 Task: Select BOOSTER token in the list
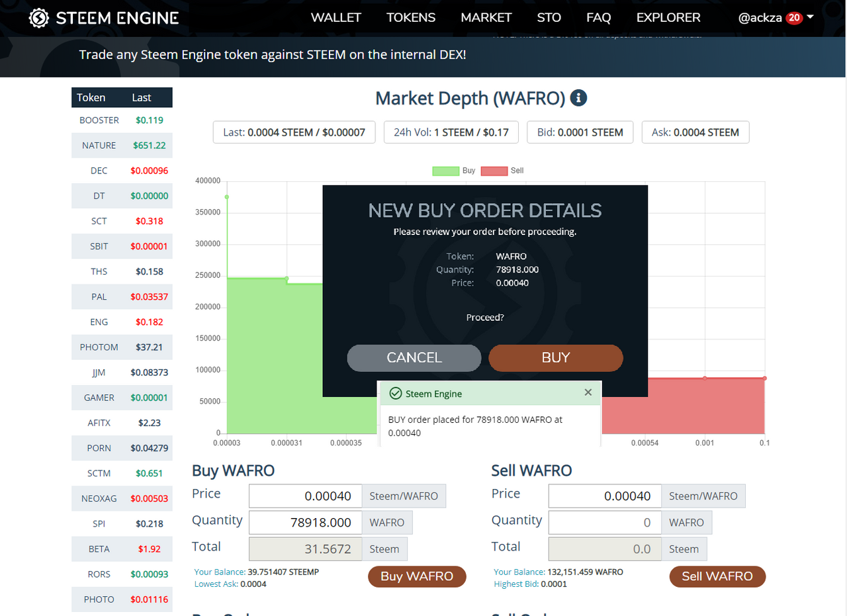(122, 120)
